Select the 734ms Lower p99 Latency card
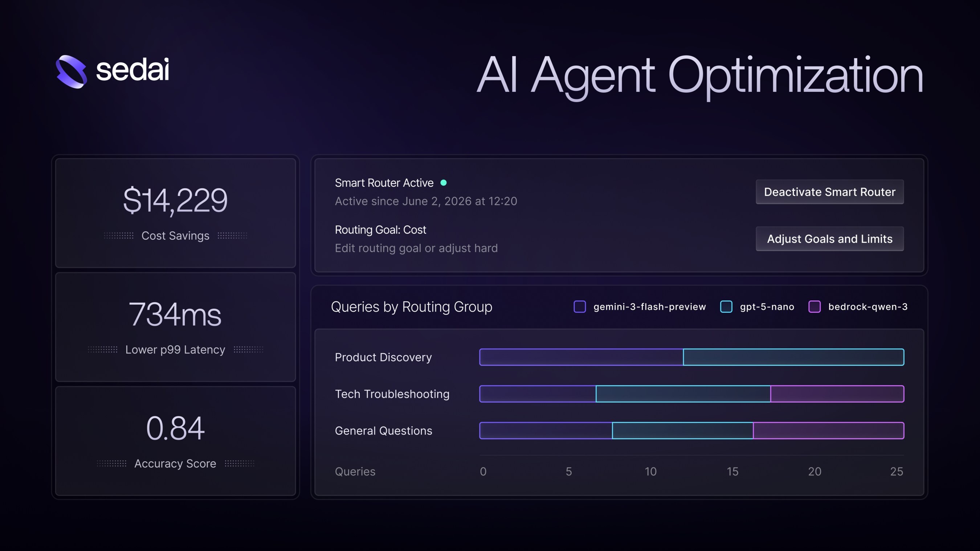This screenshot has width=980, height=551. [175, 327]
